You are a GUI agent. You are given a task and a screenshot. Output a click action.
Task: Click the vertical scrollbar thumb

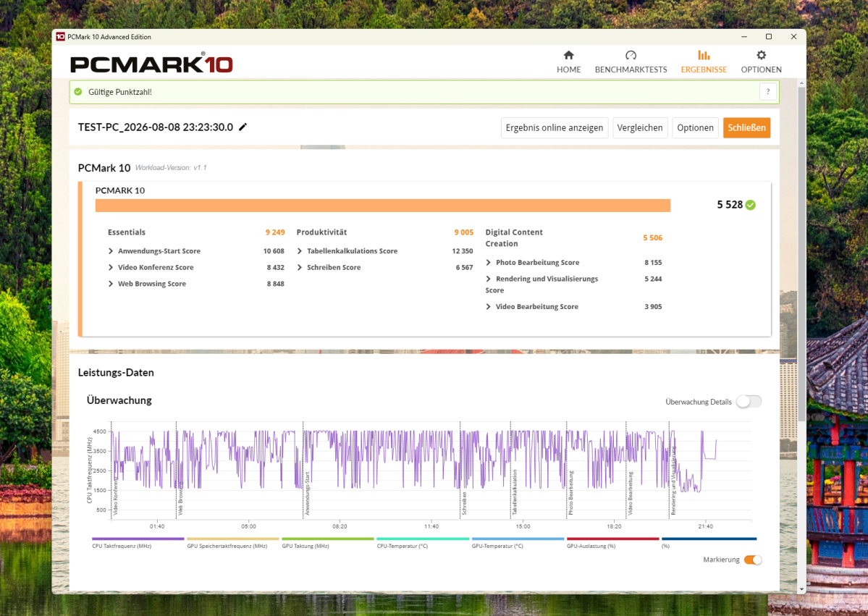point(801,253)
